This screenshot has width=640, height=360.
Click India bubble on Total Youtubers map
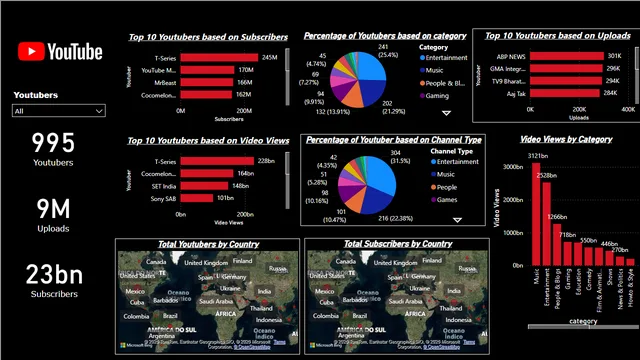pos(264,302)
